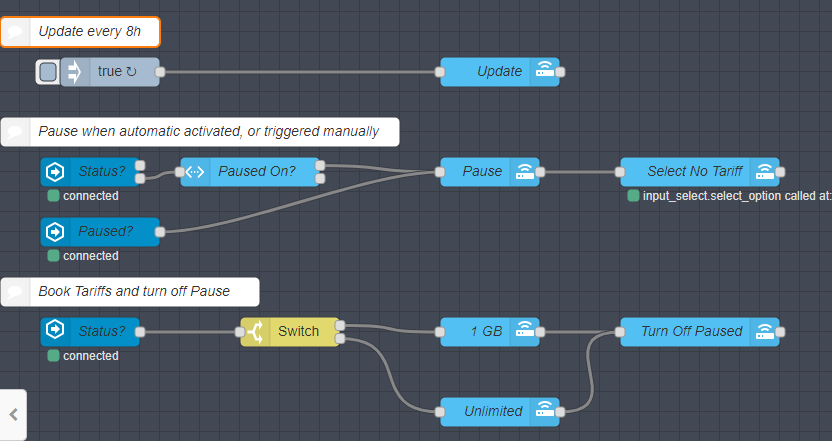832x441 pixels.
Task: Click top output port of Switch node
Action: click(340, 325)
